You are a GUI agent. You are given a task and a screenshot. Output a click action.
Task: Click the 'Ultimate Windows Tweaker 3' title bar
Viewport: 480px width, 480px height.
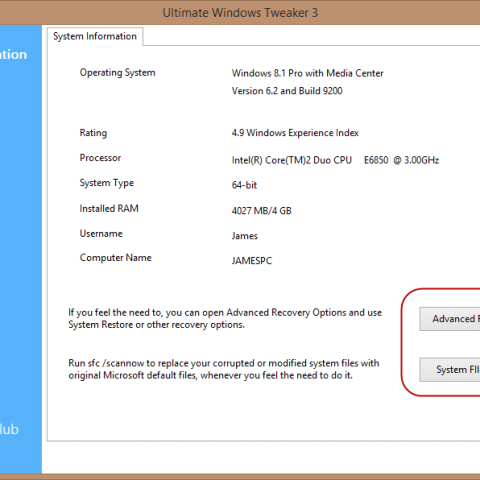pyautogui.click(x=240, y=13)
